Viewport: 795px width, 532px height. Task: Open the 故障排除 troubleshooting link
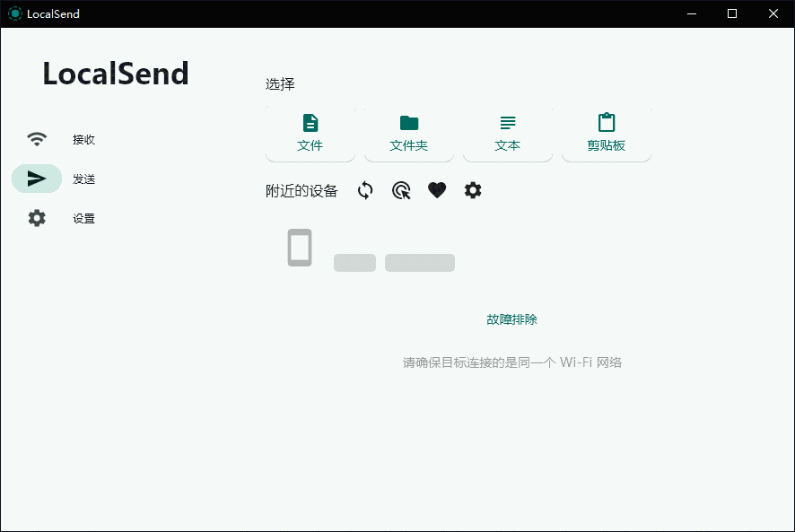tap(511, 318)
